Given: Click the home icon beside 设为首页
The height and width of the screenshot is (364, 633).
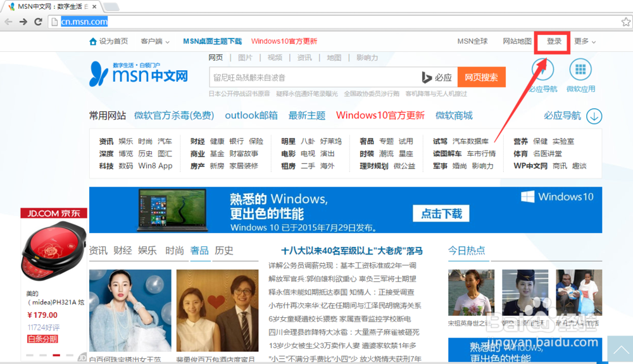Looking at the screenshot, I should tap(93, 41).
